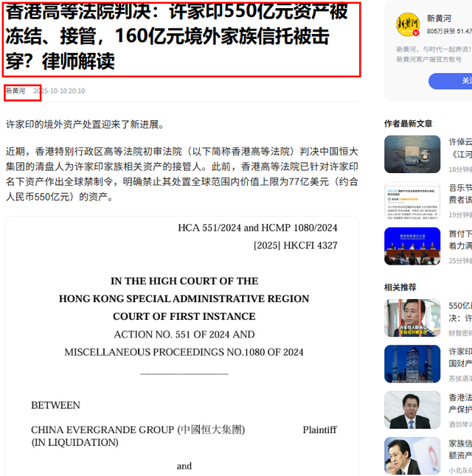
Task: Open the 家族信 recommended article title
Action: pyautogui.click(x=460, y=449)
